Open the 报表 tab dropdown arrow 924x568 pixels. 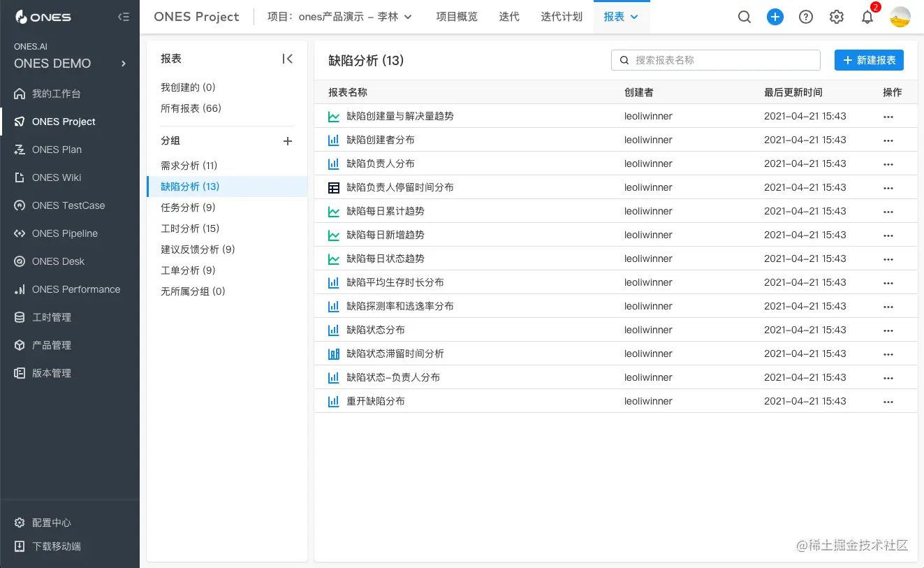tap(633, 17)
